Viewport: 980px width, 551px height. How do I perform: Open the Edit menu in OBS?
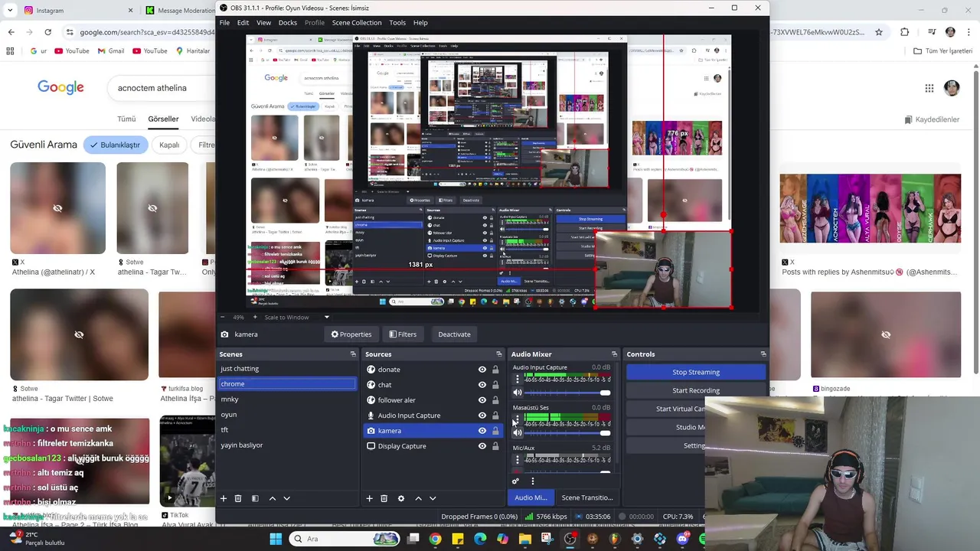(x=243, y=22)
